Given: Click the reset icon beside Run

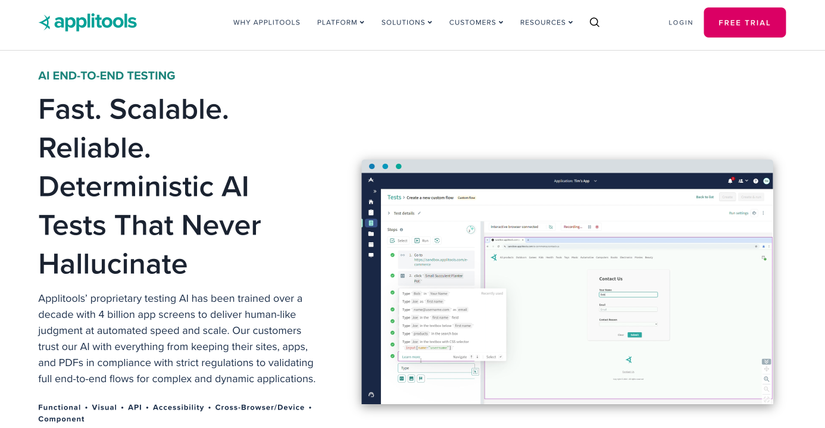Looking at the screenshot, I should [x=437, y=241].
